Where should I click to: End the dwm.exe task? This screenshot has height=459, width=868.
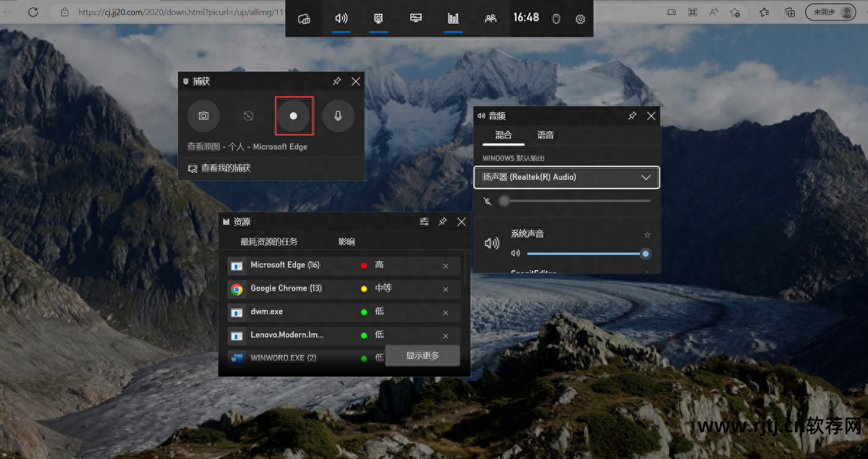point(446,312)
